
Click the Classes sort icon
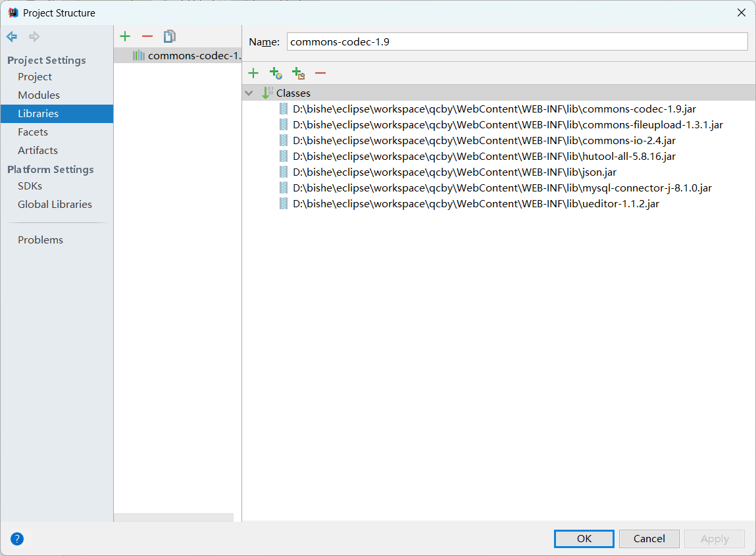(267, 93)
